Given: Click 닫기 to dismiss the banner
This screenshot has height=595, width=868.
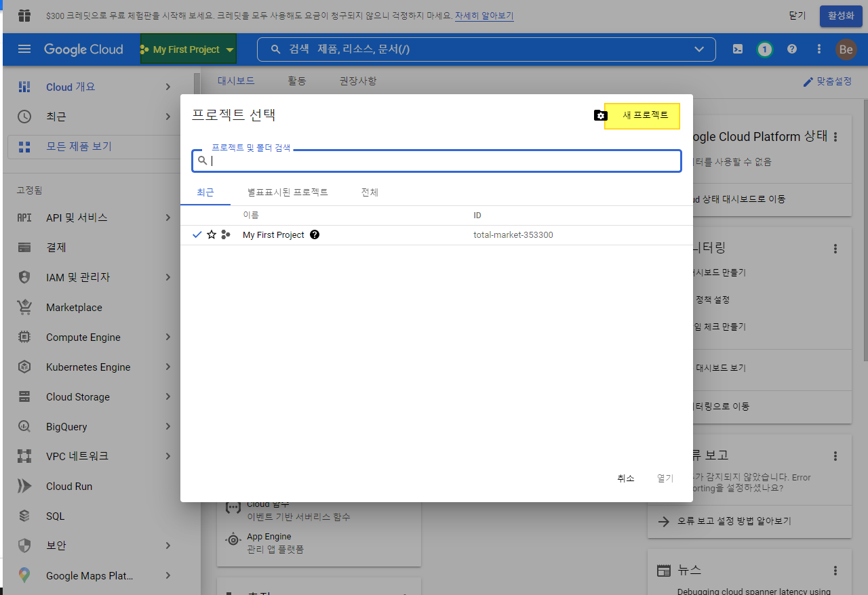Looking at the screenshot, I should pyautogui.click(x=797, y=15).
